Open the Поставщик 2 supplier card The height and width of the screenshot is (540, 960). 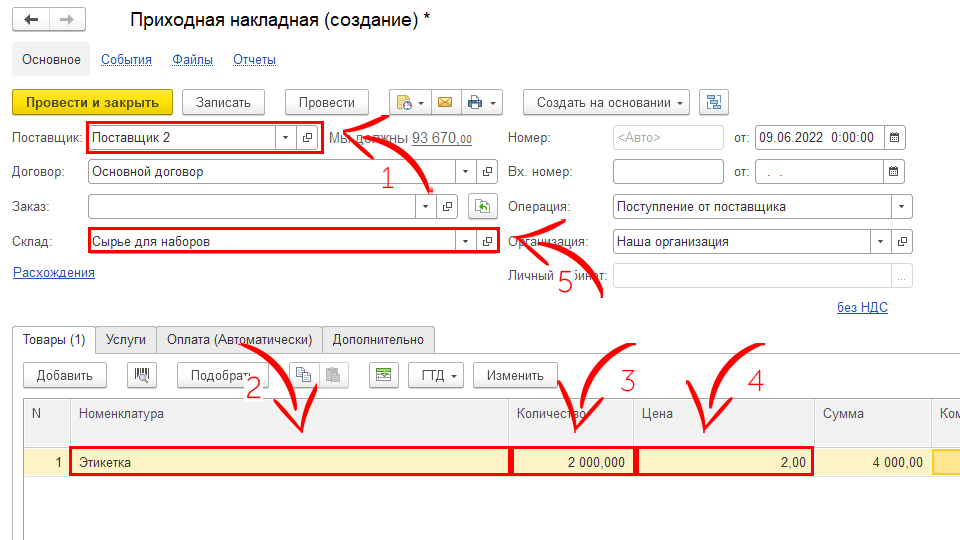coord(308,137)
